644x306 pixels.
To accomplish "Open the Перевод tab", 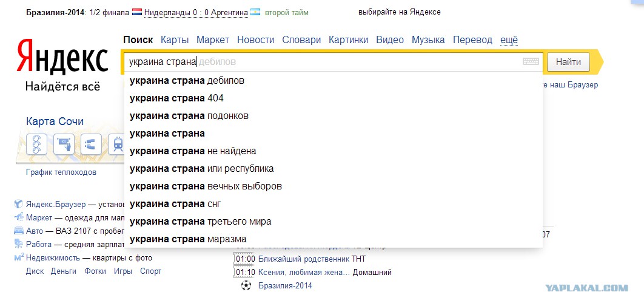I will (x=472, y=40).
